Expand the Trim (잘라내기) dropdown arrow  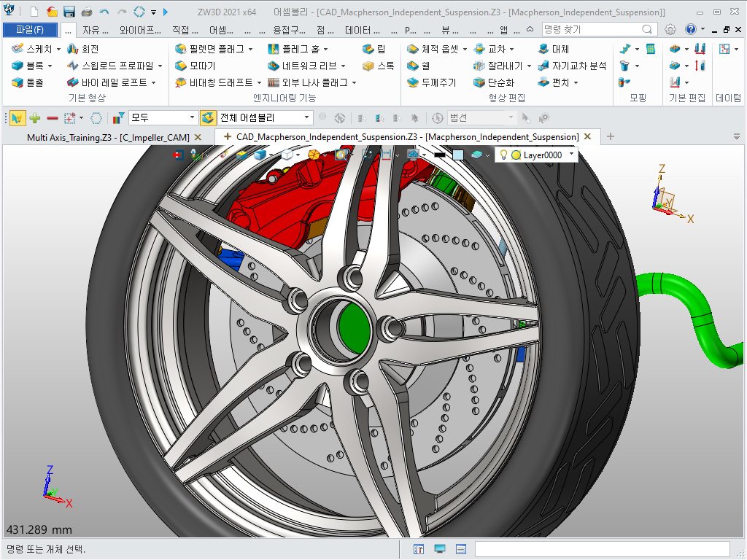[529, 66]
